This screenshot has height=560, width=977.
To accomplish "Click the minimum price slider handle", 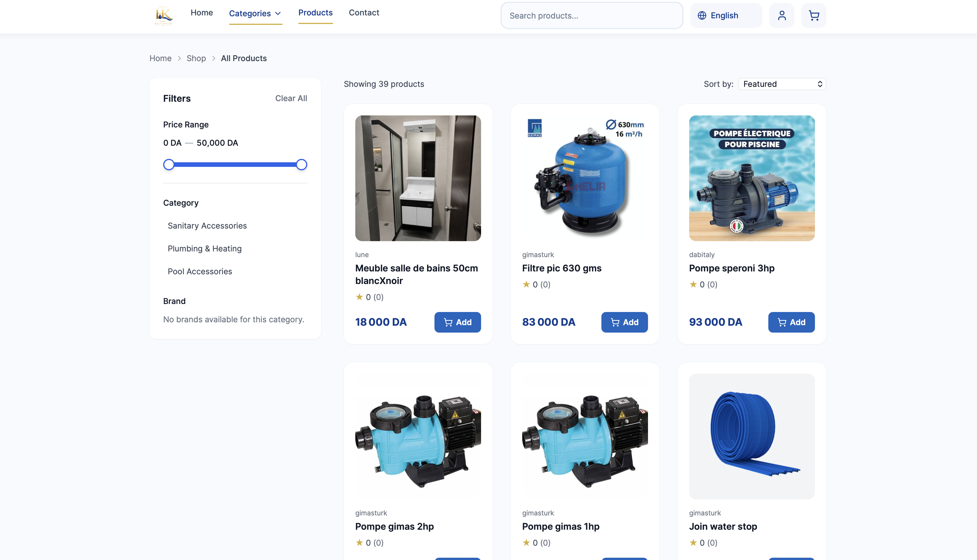I will pyautogui.click(x=169, y=165).
